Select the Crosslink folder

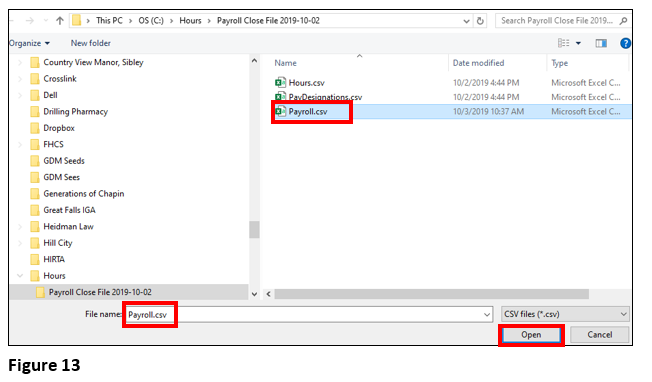point(60,79)
